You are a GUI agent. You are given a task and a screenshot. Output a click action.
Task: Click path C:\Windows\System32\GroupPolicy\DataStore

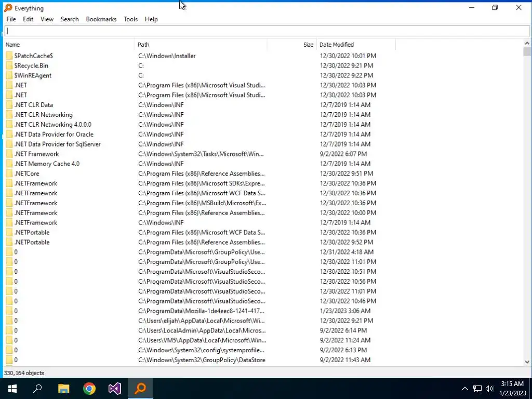202,360
